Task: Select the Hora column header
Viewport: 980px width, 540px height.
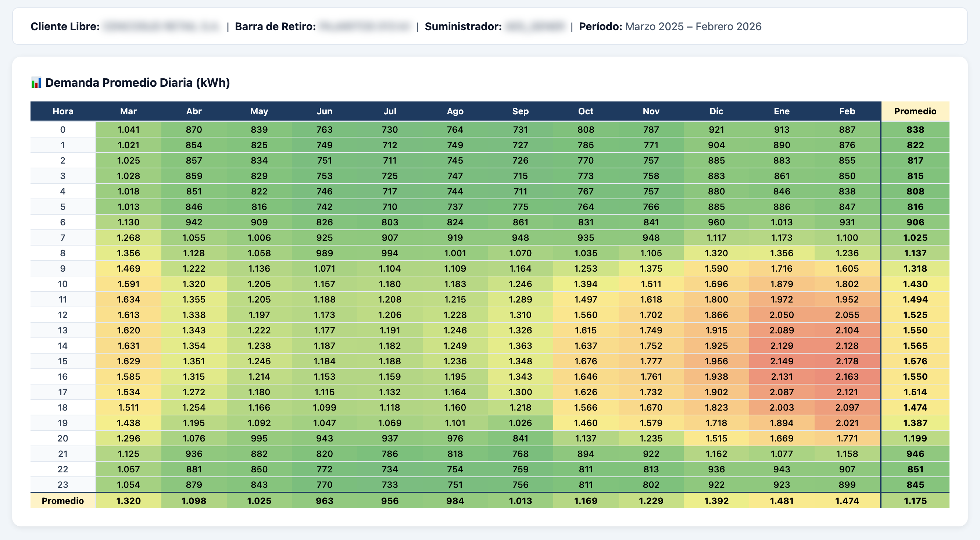Action: [x=63, y=111]
